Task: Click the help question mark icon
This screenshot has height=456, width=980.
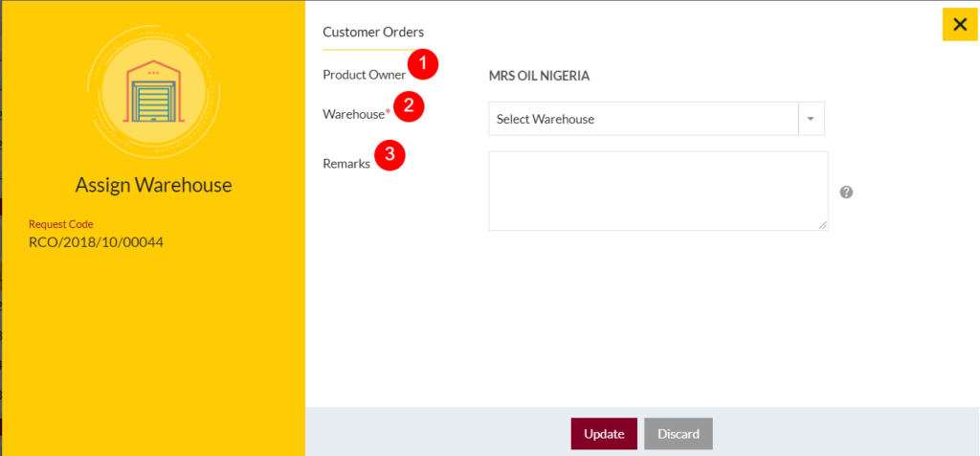Action: coord(846,192)
